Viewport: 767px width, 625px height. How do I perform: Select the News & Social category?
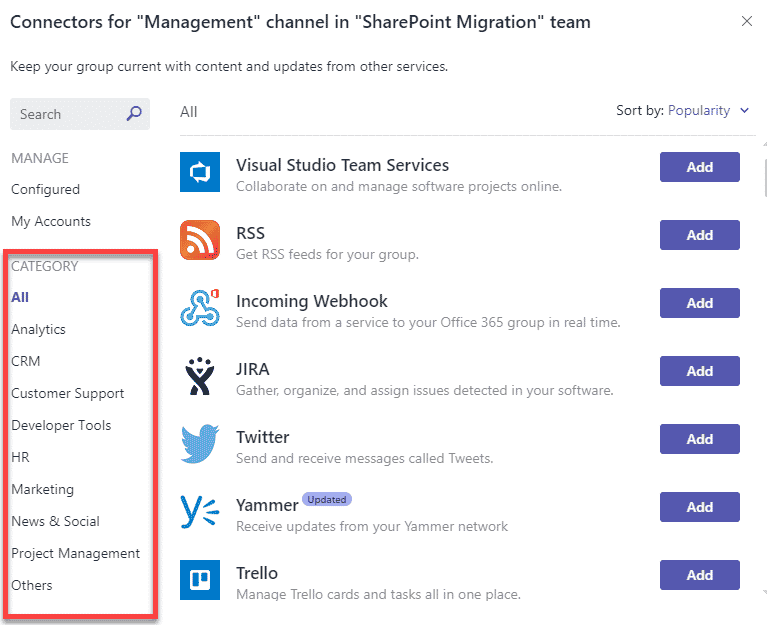click(55, 521)
